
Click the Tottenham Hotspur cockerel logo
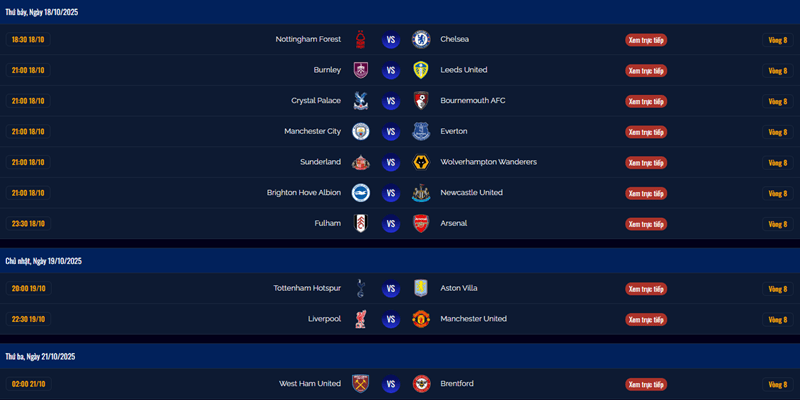click(x=360, y=288)
